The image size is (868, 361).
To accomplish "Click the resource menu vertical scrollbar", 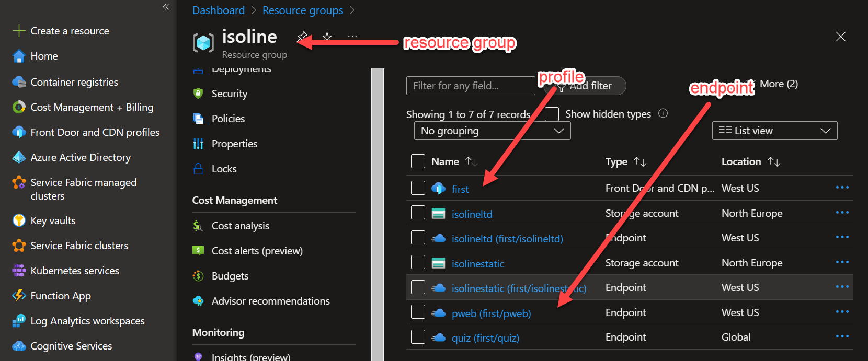I will [378, 214].
